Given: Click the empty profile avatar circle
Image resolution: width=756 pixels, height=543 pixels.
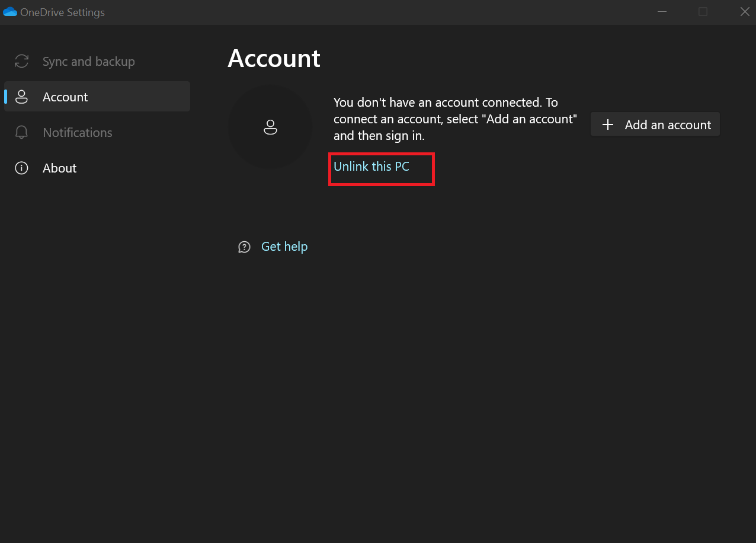Looking at the screenshot, I should click(271, 127).
